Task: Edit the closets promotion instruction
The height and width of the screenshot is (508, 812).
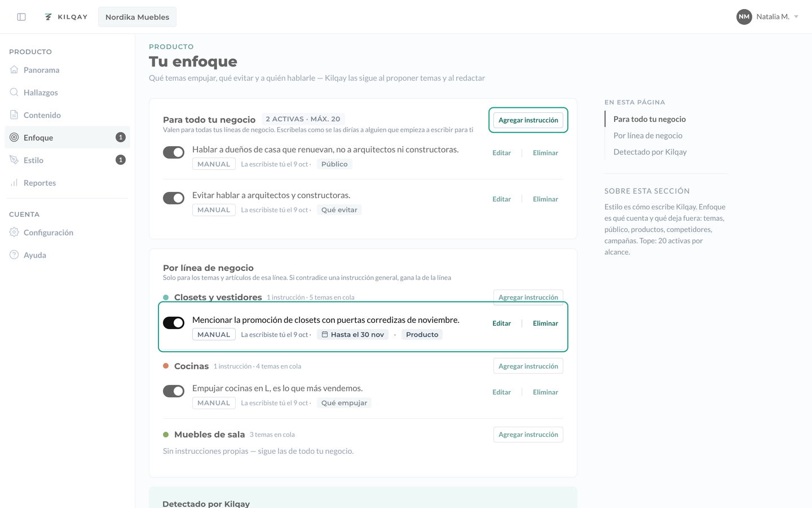Action: 501,323
